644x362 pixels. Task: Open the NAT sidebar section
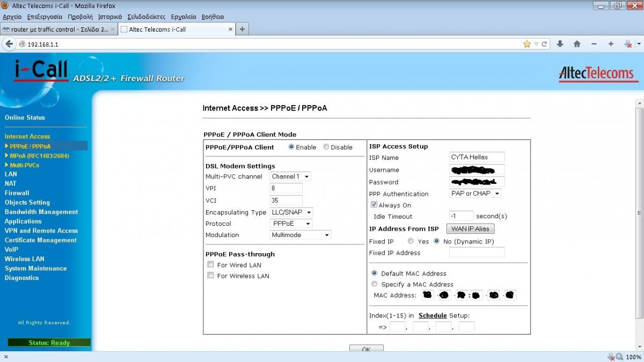[11, 183]
